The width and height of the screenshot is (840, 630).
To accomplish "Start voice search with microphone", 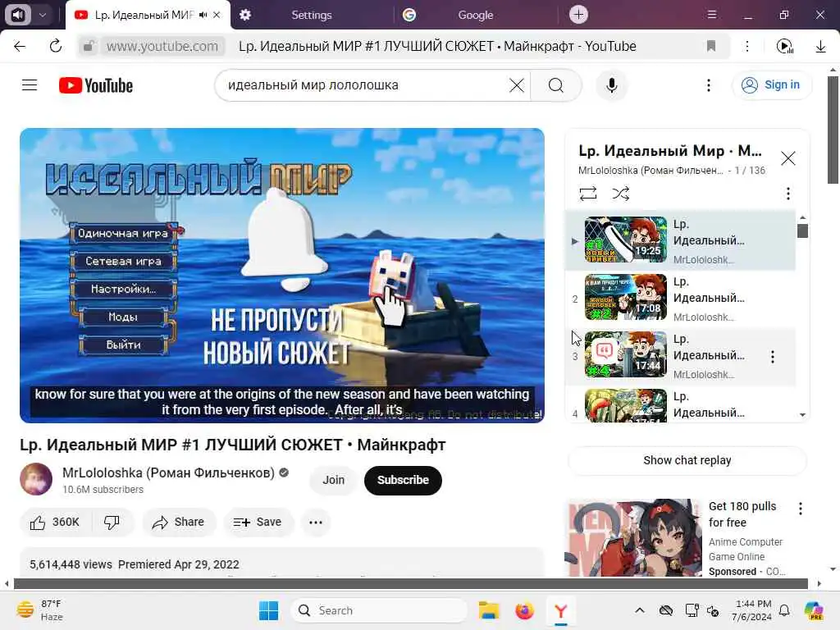I will pyautogui.click(x=611, y=85).
